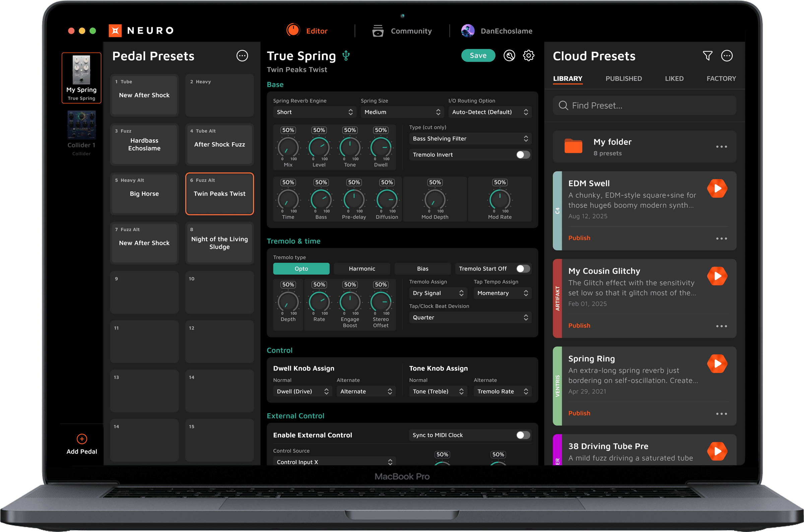Play the My Cousin Glitchy preset
Image resolution: width=804 pixels, height=532 pixels.
717,276
